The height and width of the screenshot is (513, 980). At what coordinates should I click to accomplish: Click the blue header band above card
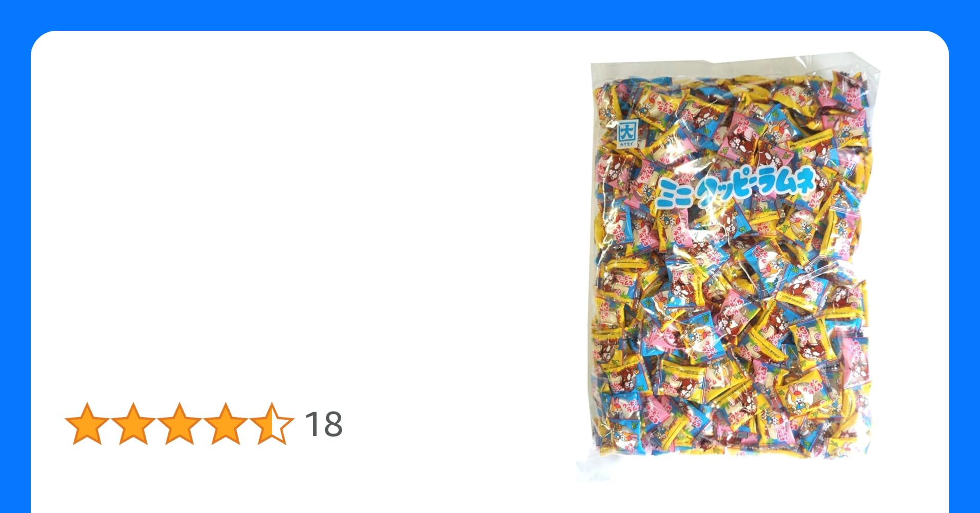(x=490, y=14)
